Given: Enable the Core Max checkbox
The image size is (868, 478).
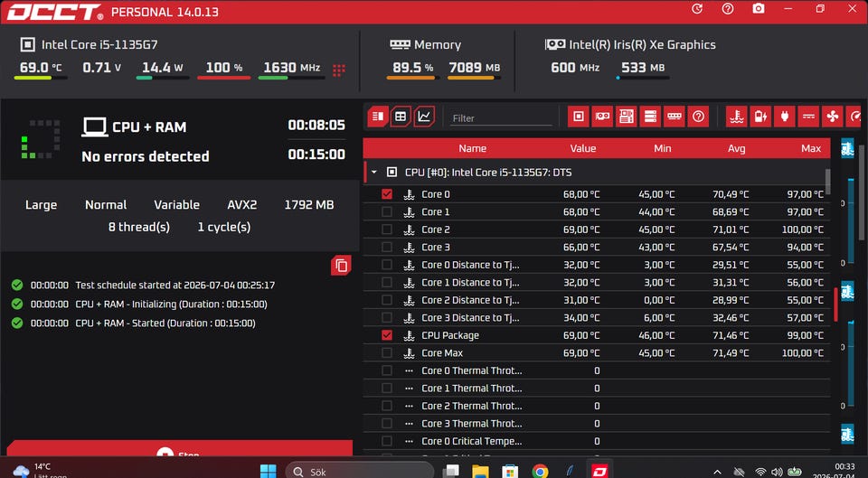Looking at the screenshot, I should pyautogui.click(x=387, y=353).
